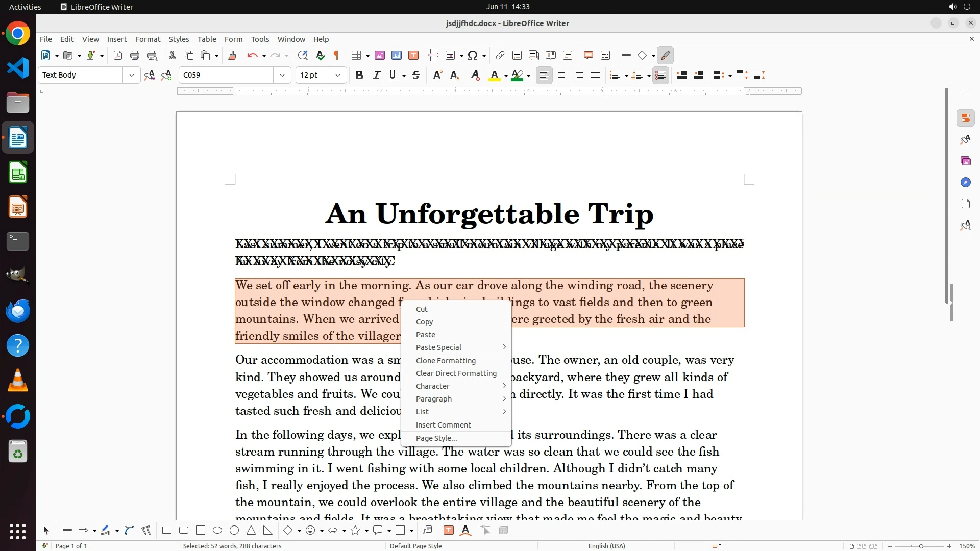980x551 pixels.
Task: Open the Paragraph Style dropdown
Action: [x=131, y=76]
